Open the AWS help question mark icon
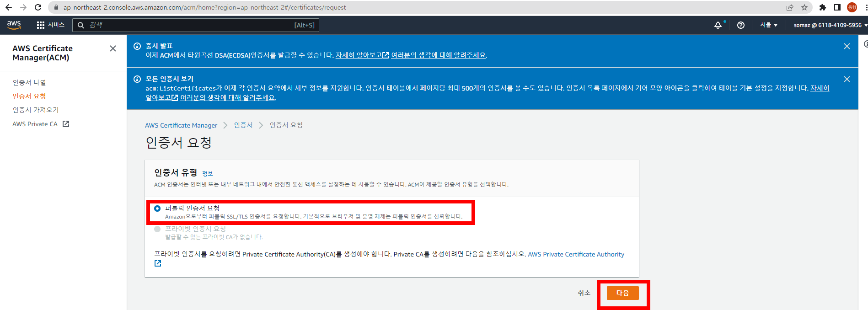The image size is (868, 310). [x=741, y=25]
